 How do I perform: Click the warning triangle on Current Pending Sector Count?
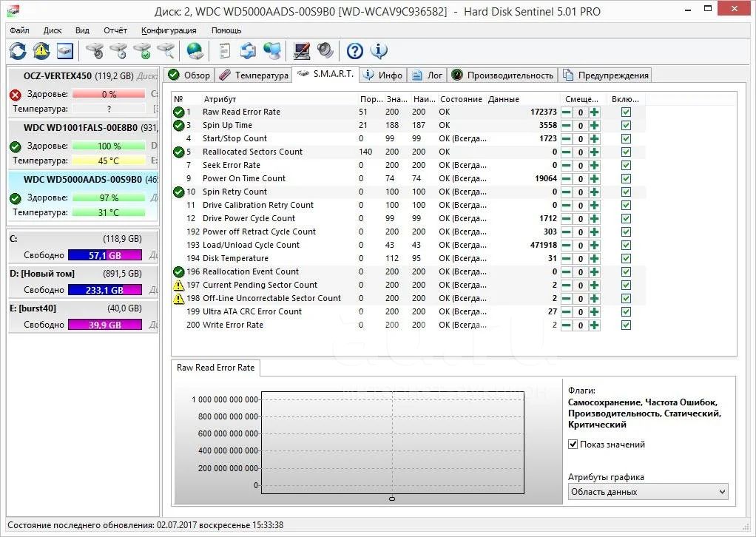[x=178, y=285]
